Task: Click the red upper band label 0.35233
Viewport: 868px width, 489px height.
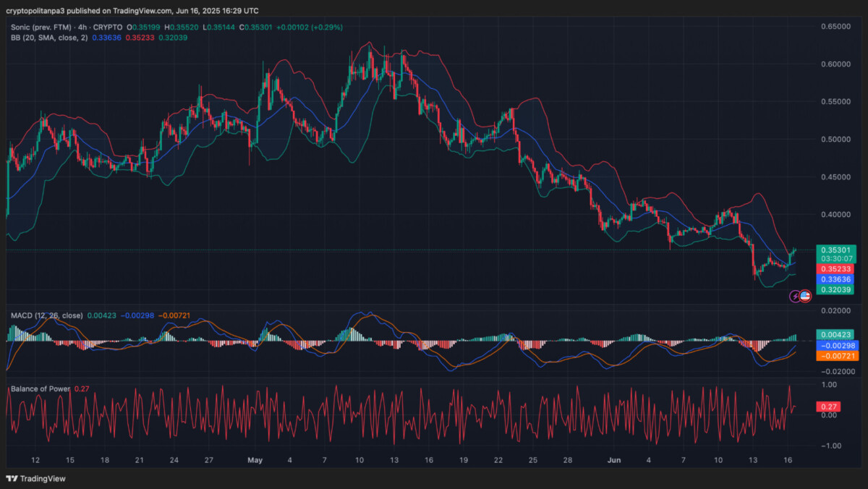Action: [833, 269]
